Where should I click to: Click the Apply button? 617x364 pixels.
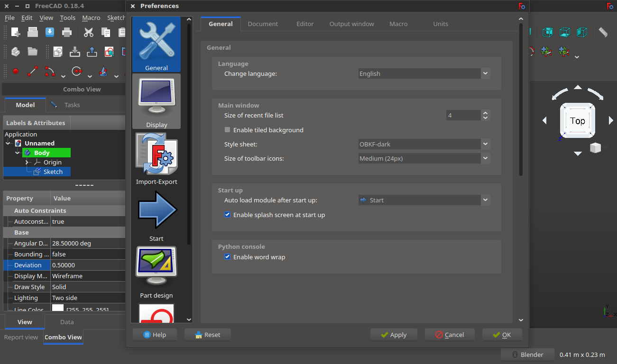point(394,335)
